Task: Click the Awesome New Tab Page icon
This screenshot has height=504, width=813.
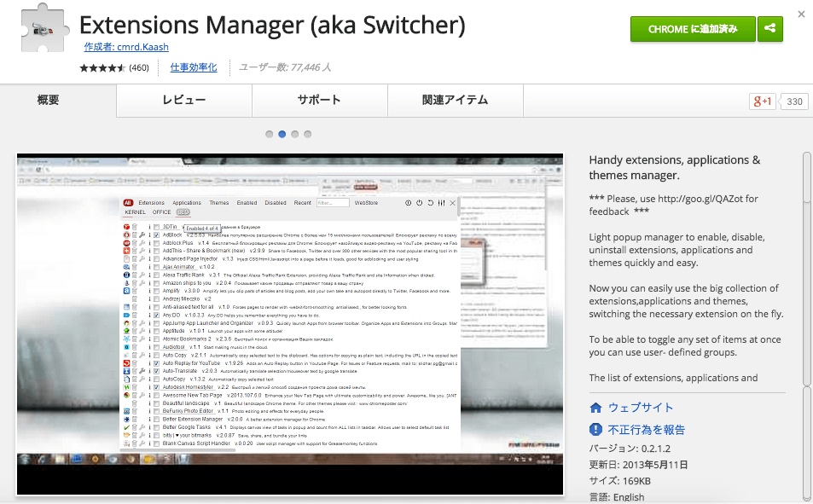Action: coord(126,395)
